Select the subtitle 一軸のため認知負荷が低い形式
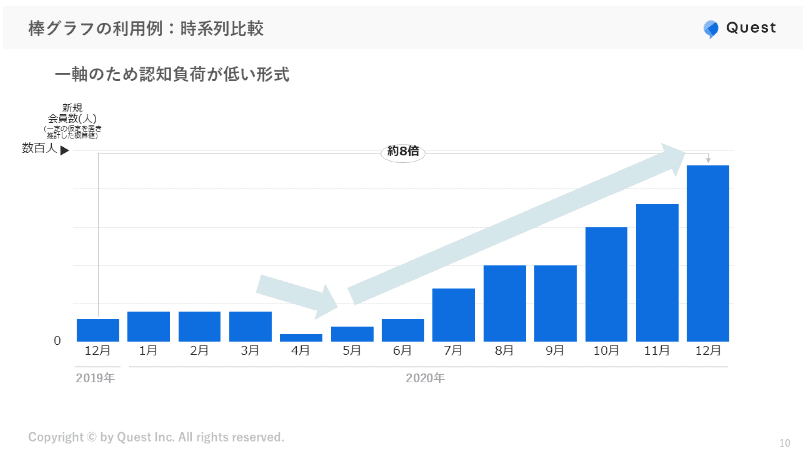Viewport: 808px width, 462px height. (172, 75)
